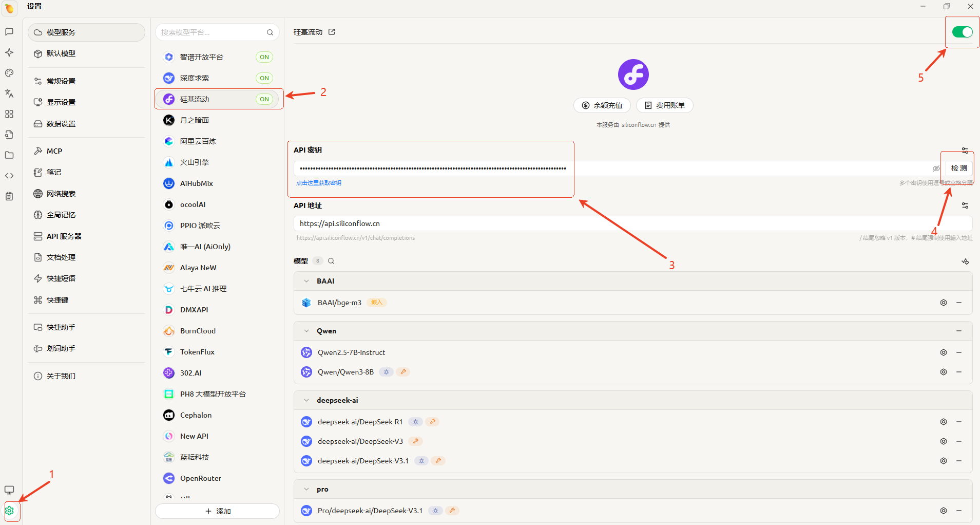Open the chat assistant icon in left sidebar
Image resolution: width=980 pixels, height=525 pixels.
[9, 32]
